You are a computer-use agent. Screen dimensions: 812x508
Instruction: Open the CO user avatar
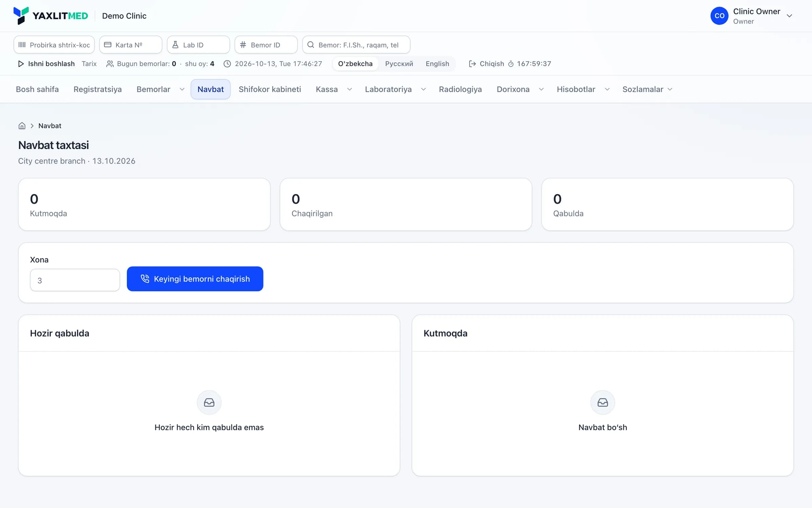coord(719,16)
